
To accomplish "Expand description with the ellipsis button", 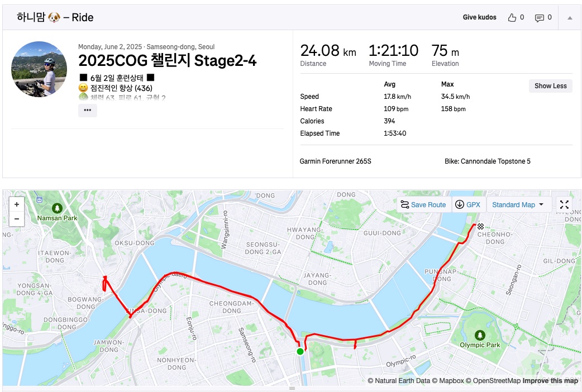I will [88, 110].
